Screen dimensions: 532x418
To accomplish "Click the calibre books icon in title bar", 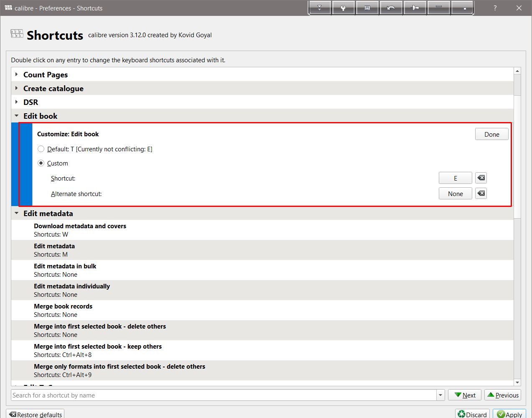I will point(8,8).
